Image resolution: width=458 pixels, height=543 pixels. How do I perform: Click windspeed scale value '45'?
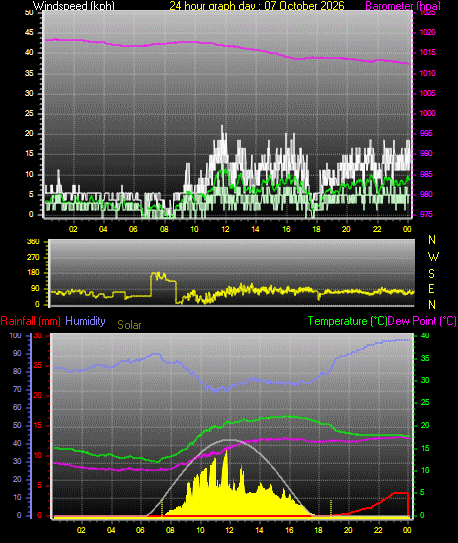click(x=29, y=33)
